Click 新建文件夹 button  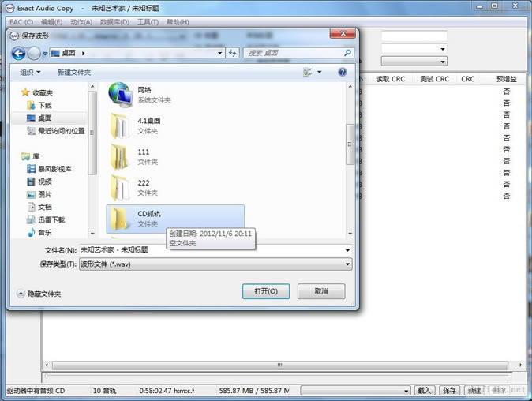tap(74, 73)
